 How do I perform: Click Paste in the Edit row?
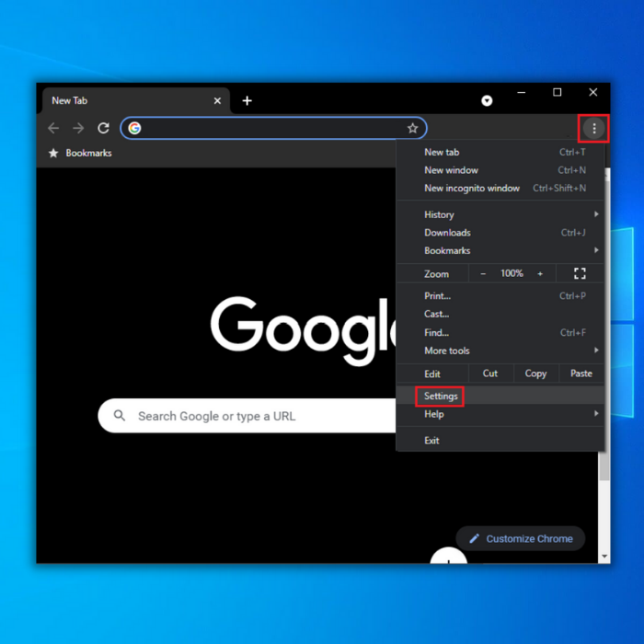[581, 374]
